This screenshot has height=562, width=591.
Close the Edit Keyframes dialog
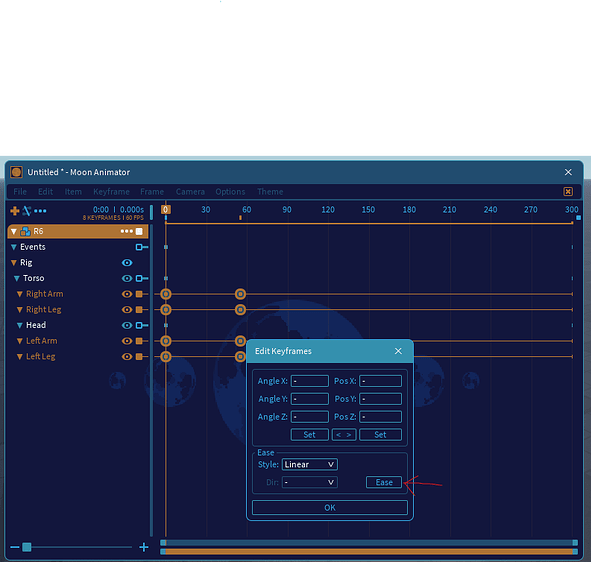pyautogui.click(x=398, y=351)
